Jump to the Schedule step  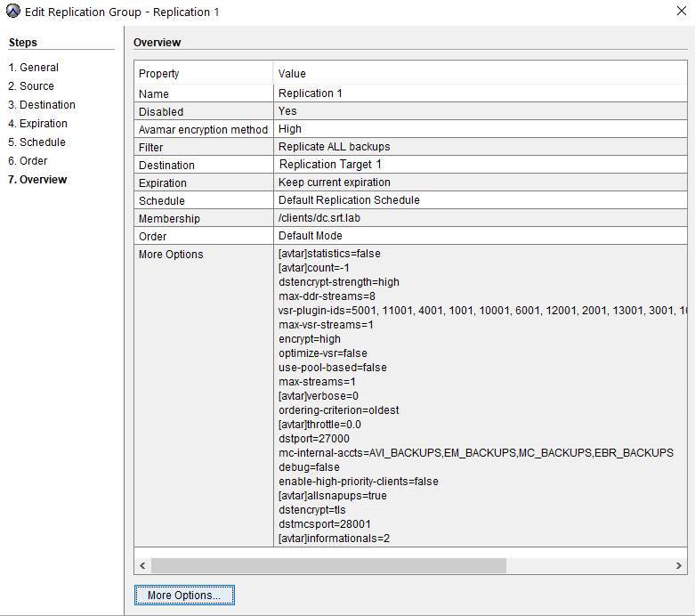pyautogui.click(x=36, y=142)
